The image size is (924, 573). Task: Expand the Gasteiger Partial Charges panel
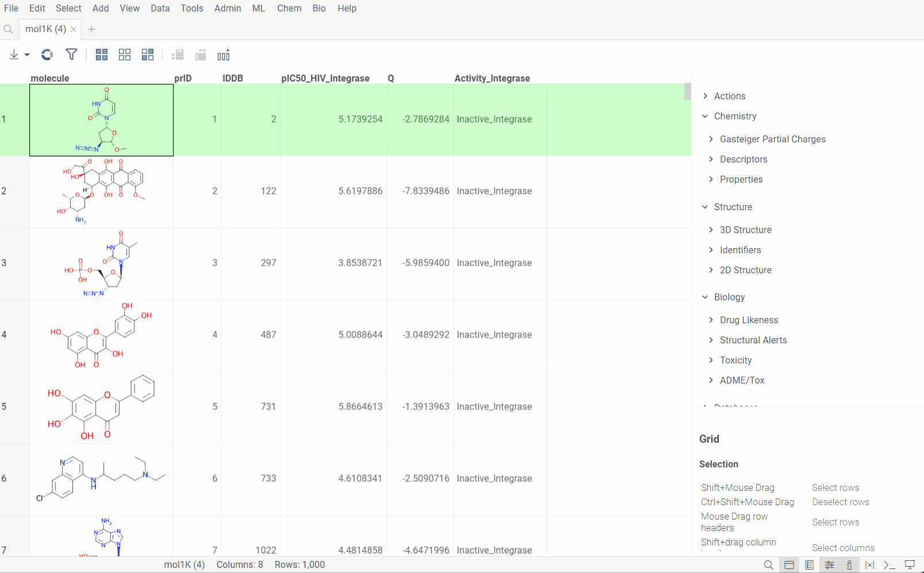click(772, 139)
